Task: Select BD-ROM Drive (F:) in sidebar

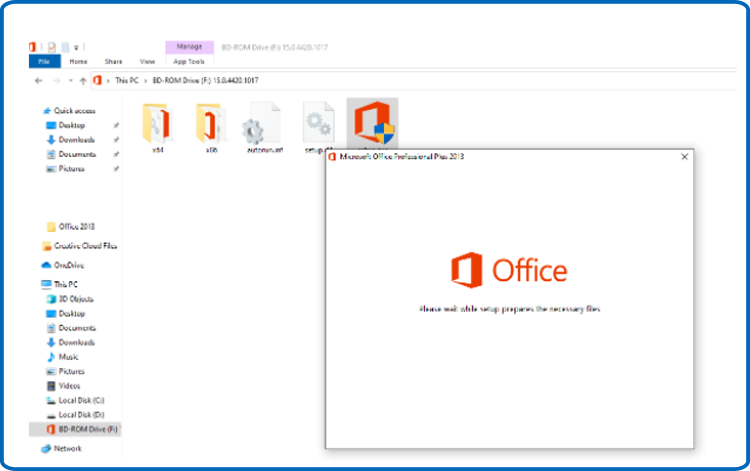Action: point(75,429)
